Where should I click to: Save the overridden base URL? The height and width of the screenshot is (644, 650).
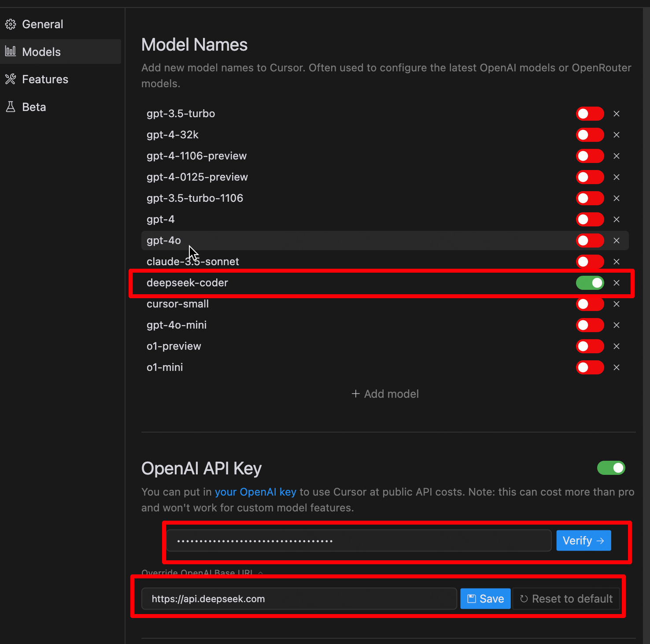click(485, 599)
